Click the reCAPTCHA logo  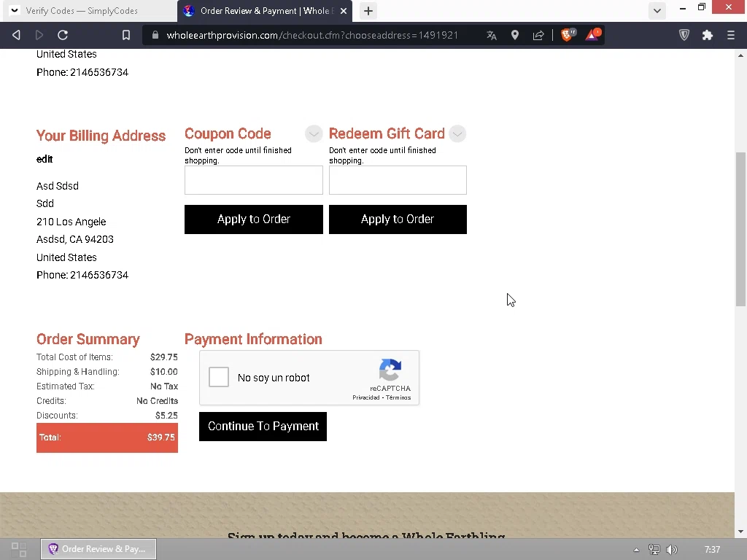(390, 370)
